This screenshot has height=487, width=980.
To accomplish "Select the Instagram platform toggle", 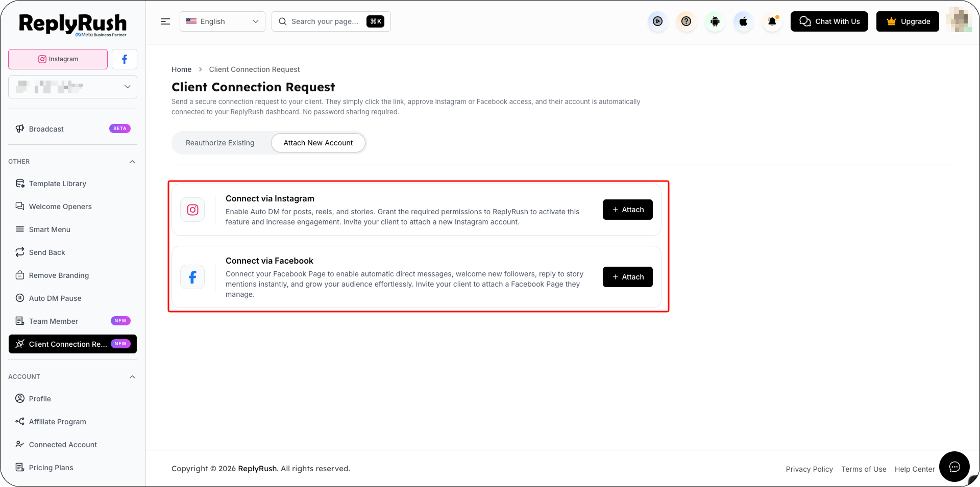I will click(58, 59).
